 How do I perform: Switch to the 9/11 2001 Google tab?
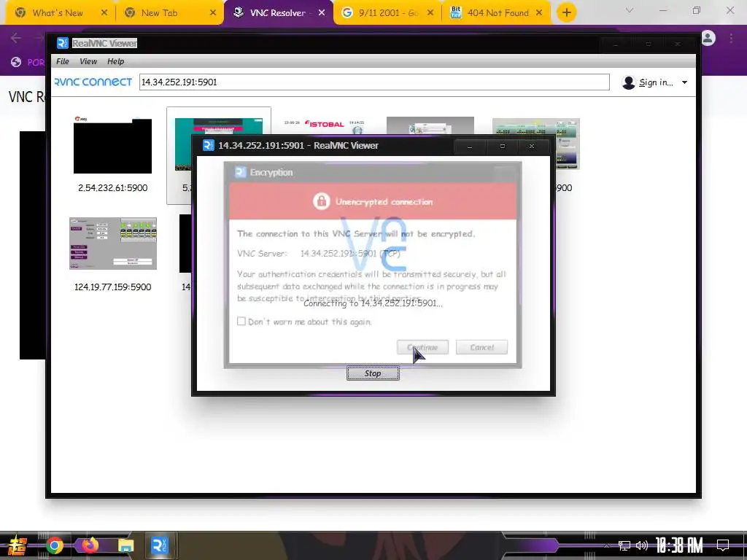coord(388,13)
